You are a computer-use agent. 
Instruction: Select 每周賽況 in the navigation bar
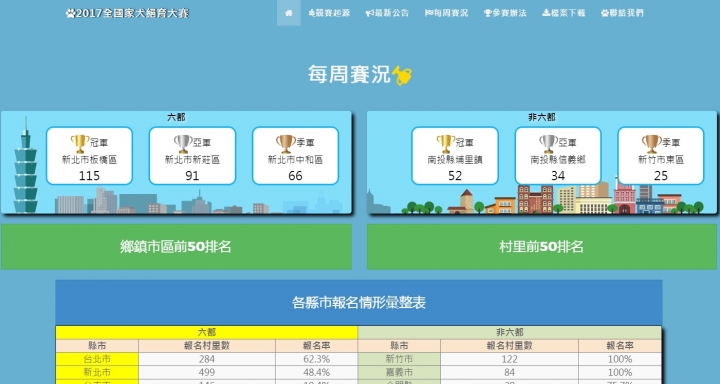click(x=446, y=13)
